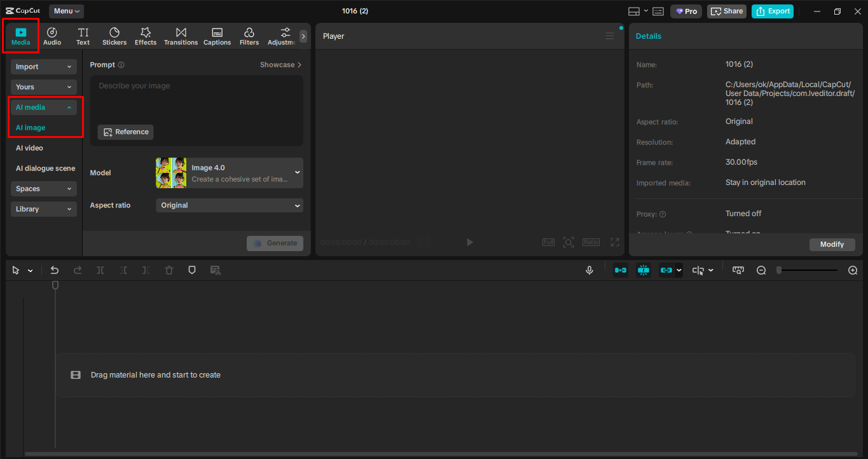The height and width of the screenshot is (459, 868).
Task: Open the Audio panel
Action: point(52,36)
